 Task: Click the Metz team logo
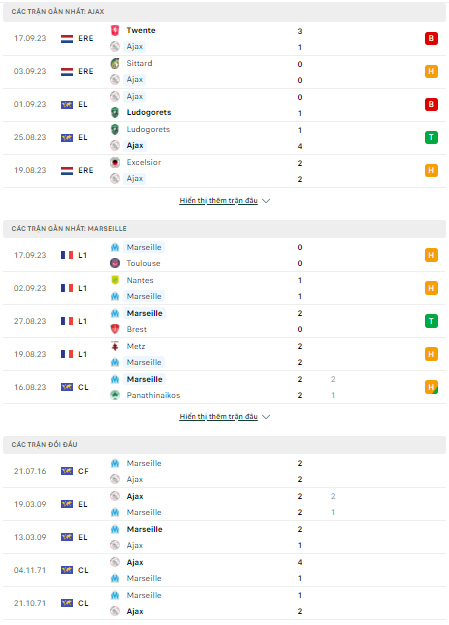[x=115, y=346]
